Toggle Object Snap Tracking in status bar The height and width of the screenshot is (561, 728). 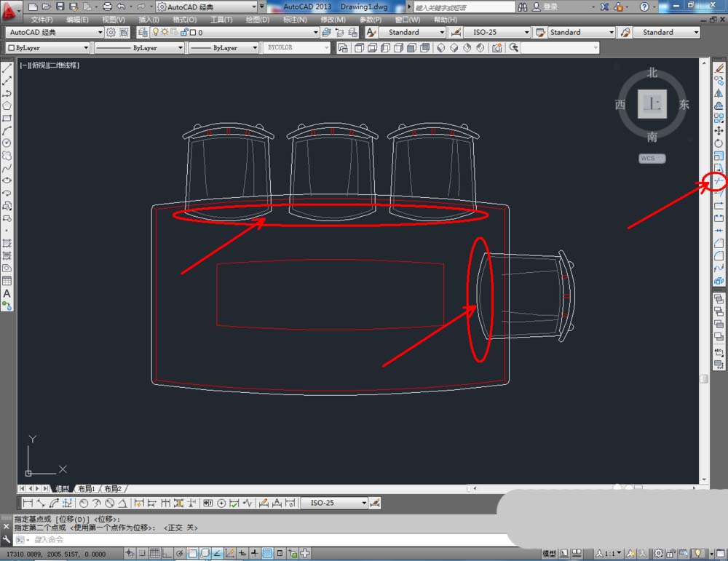[x=217, y=553]
